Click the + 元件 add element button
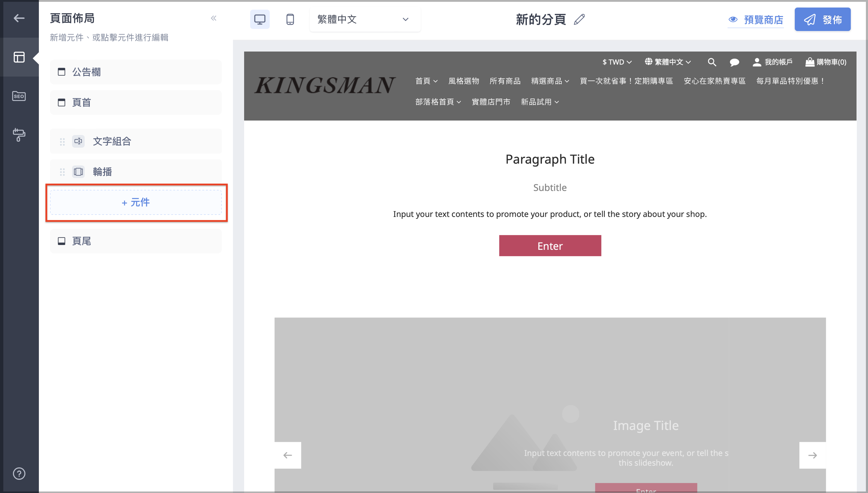The width and height of the screenshot is (868, 493). [x=136, y=203]
